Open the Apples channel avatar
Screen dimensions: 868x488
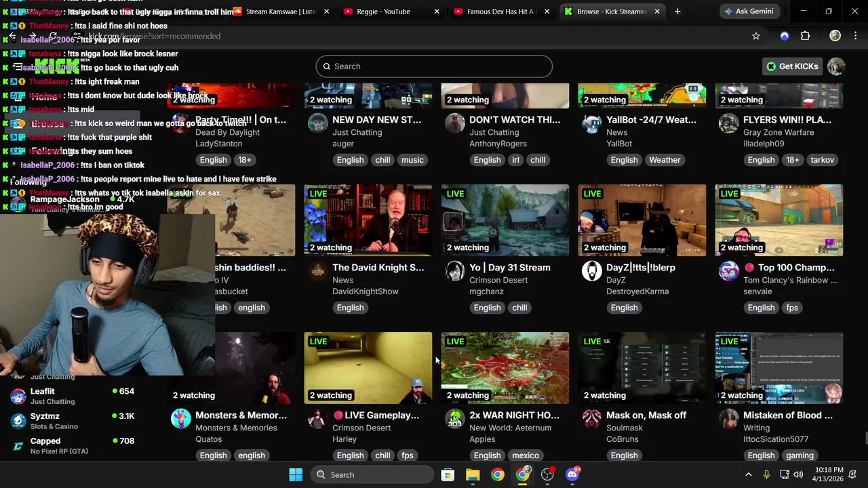(x=455, y=419)
